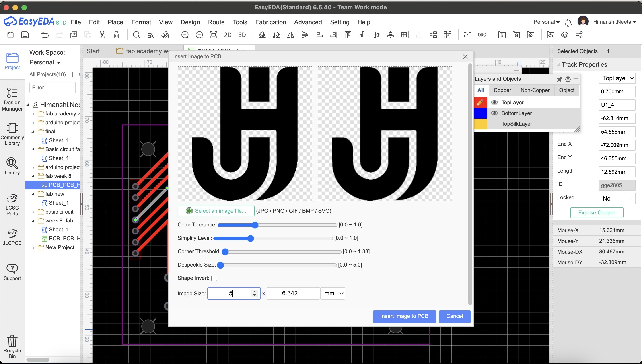
Task: Open the Place menu
Action: (x=115, y=22)
